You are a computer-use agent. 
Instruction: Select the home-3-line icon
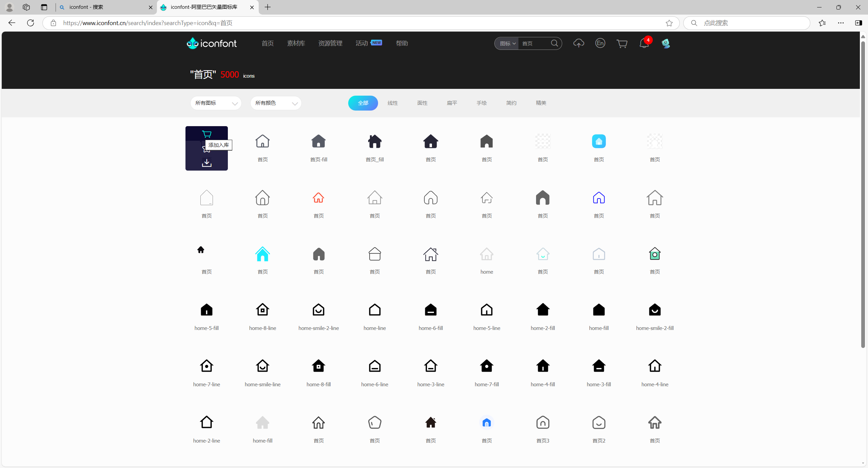[431, 366]
